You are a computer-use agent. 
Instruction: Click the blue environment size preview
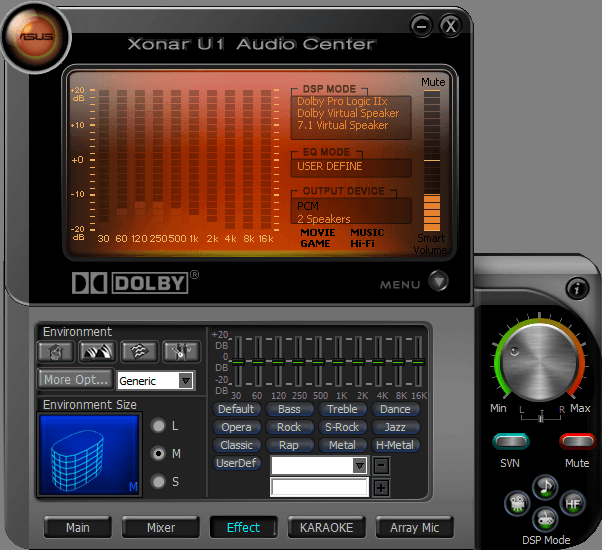(x=89, y=455)
